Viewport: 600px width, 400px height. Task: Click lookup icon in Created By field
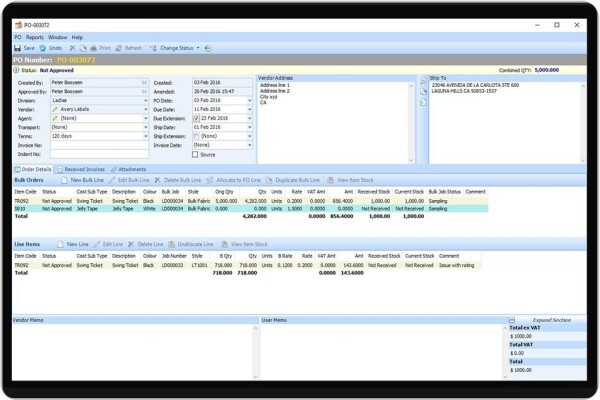[144, 83]
